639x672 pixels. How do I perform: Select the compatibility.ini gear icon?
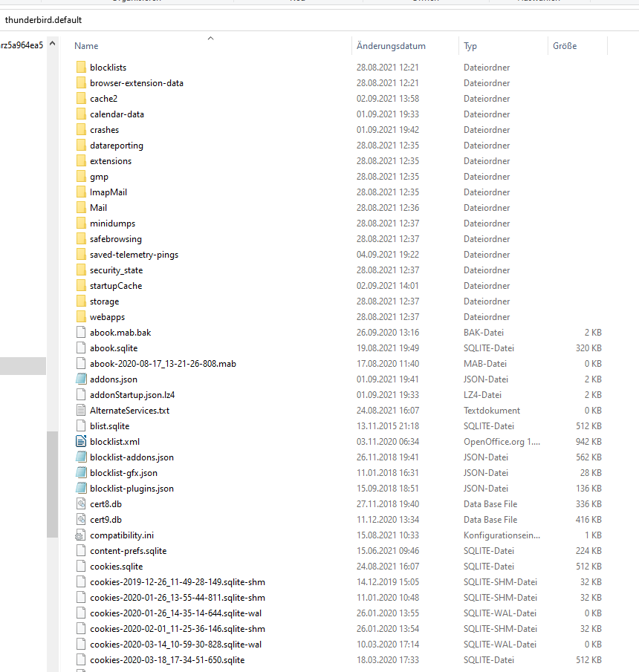point(80,535)
